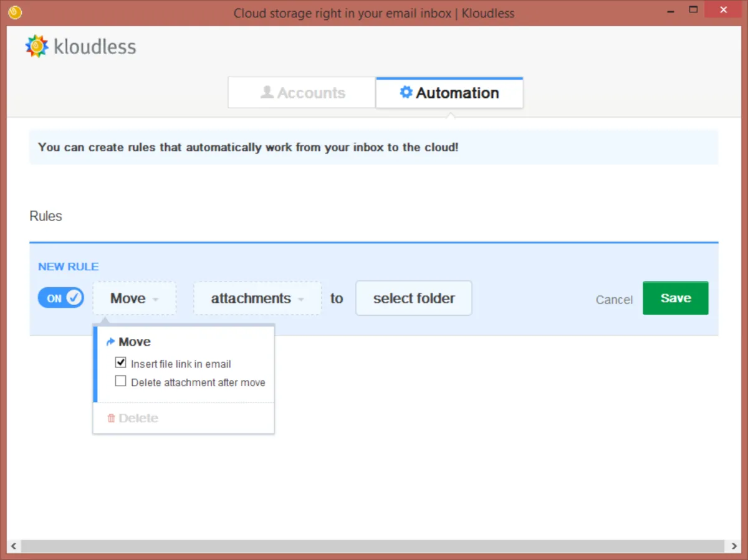
Task: Open the Move action dropdown
Action: click(135, 298)
